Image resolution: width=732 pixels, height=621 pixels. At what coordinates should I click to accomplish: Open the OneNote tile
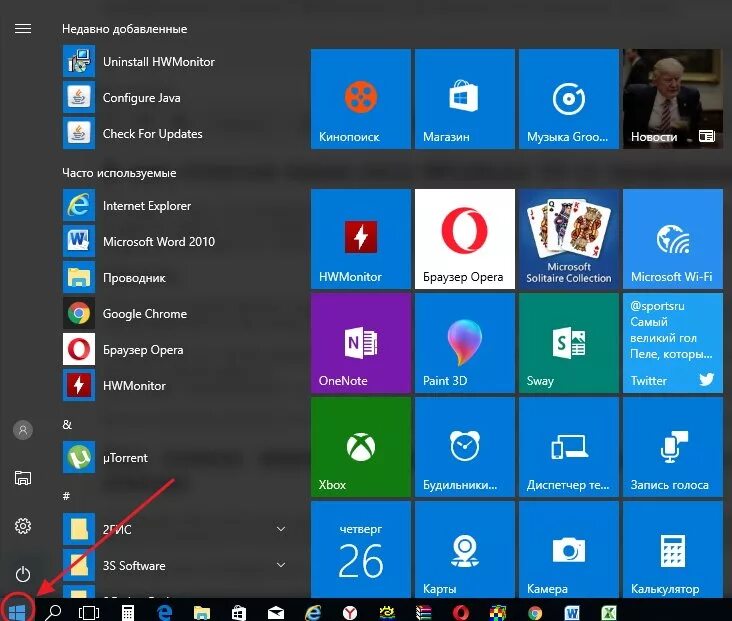click(361, 343)
